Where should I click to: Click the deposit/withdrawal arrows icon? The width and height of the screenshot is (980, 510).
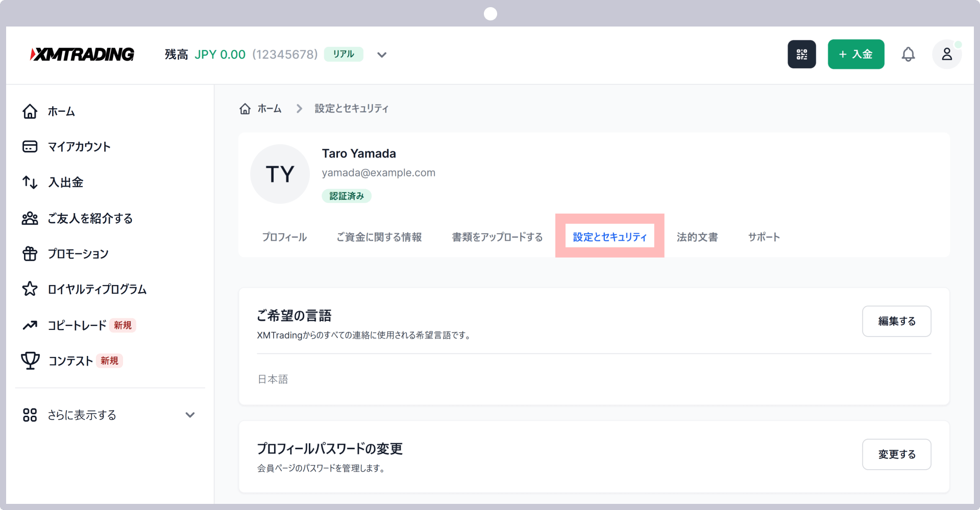(30, 182)
